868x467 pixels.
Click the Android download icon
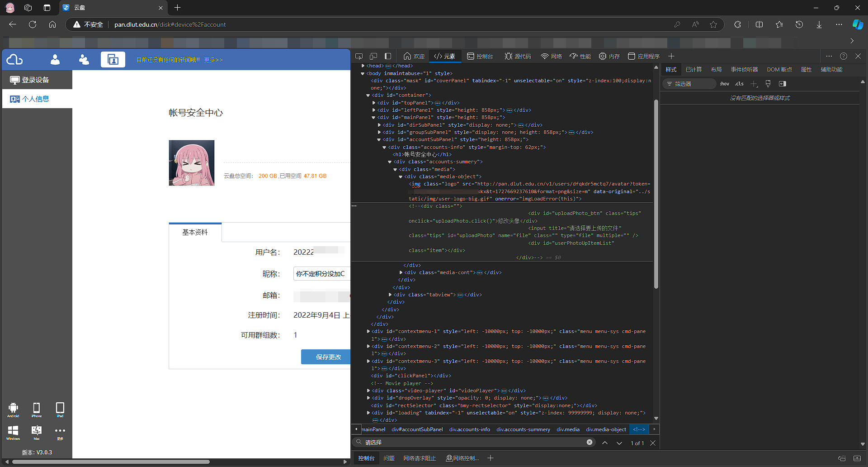[13, 410]
